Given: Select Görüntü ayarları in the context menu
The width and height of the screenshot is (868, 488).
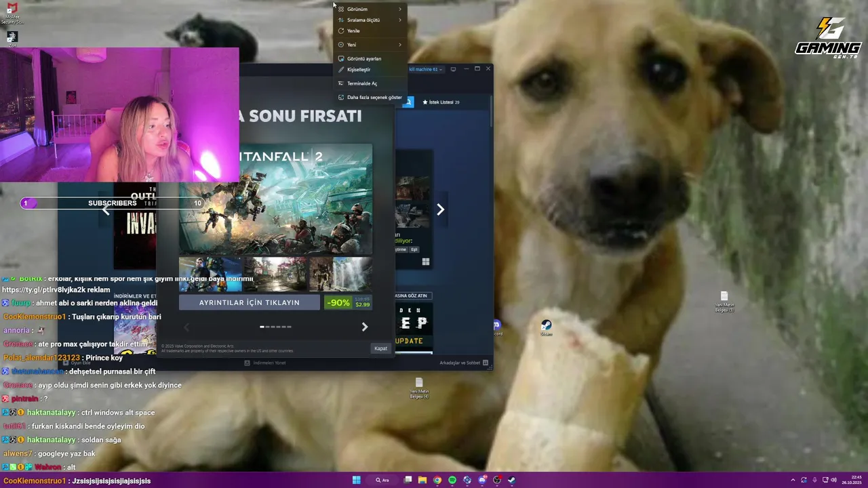Looking at the screenshot, I should coord(370,59).
